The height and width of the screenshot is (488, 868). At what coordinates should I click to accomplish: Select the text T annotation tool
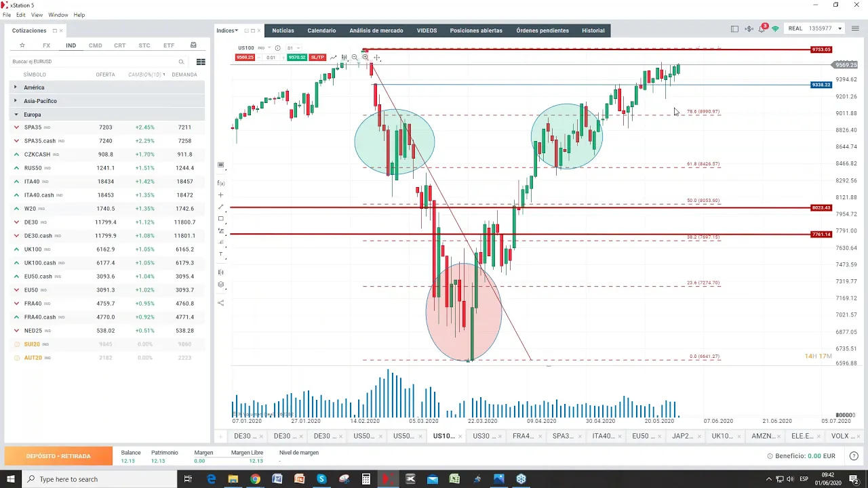click(220, 254)
